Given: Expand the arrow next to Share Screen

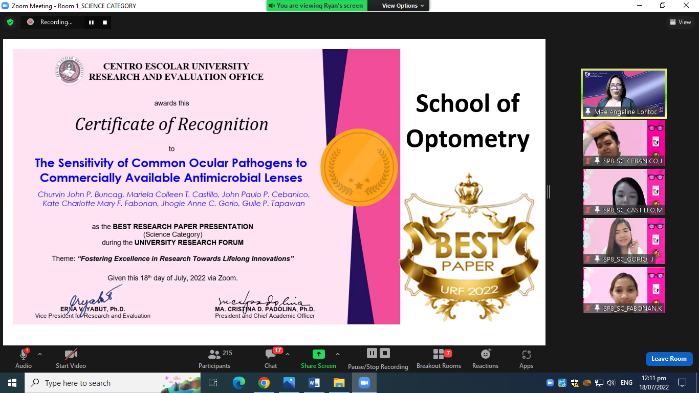Looking at the screenshot, I should [337, 354].
